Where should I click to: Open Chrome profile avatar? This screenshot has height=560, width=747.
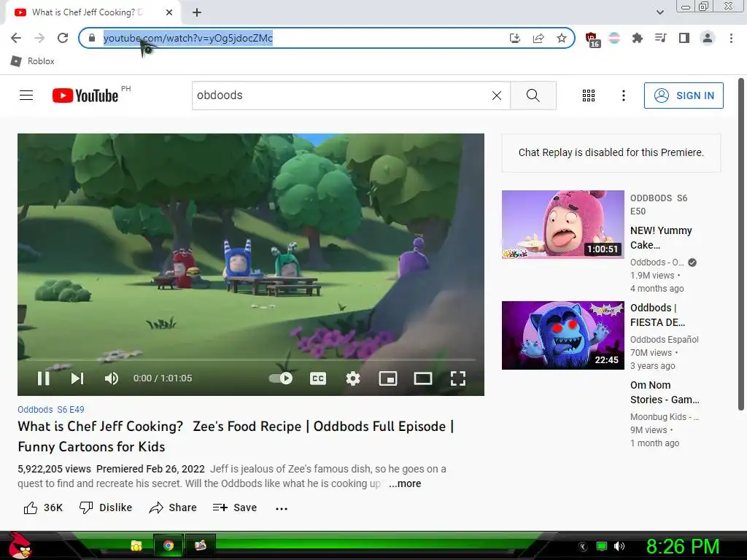(708, 38)
